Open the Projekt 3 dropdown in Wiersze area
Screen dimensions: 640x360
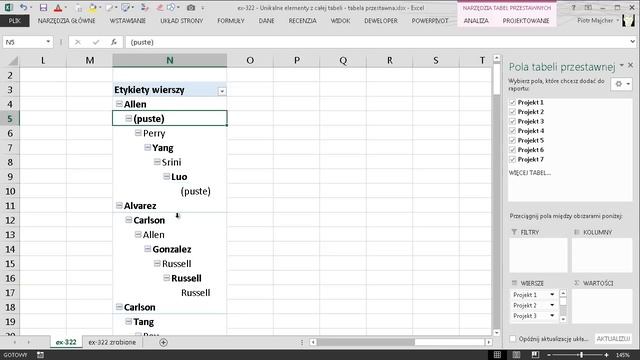click(x=552, y=316)
